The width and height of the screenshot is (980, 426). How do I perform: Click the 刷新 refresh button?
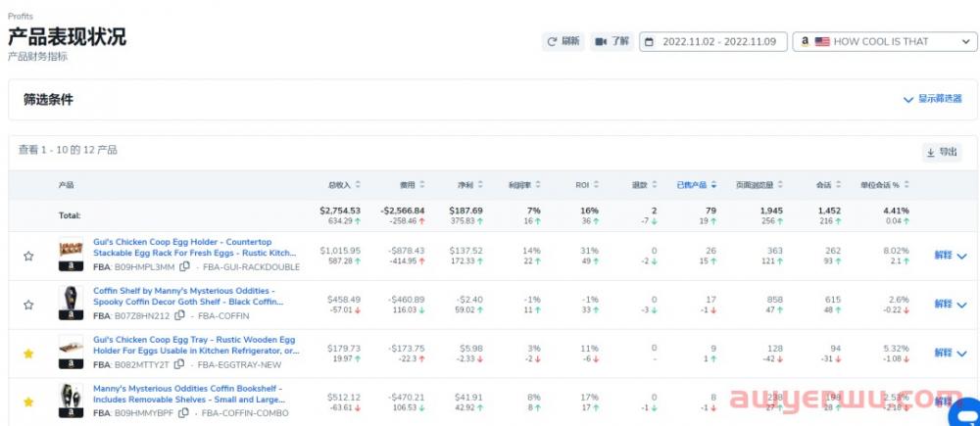pos(563,42)
